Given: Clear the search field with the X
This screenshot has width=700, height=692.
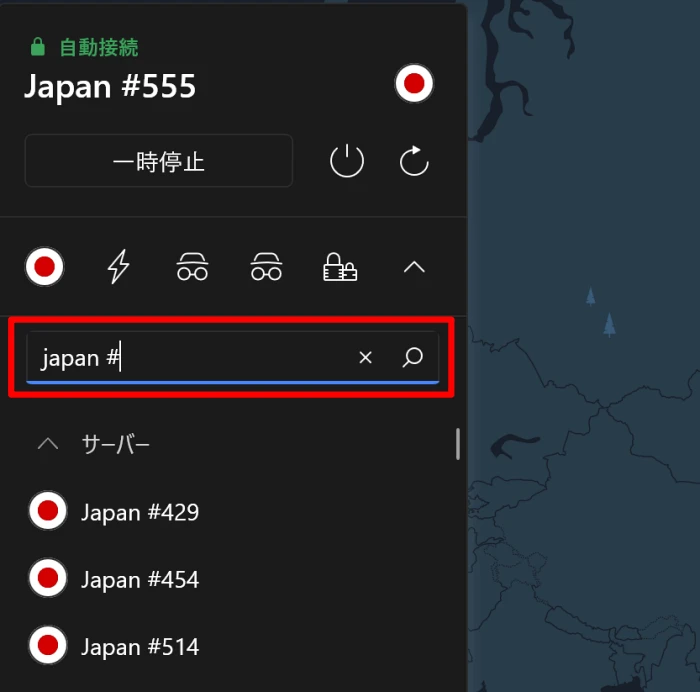Looking at the screenshot, I should 366,357.
